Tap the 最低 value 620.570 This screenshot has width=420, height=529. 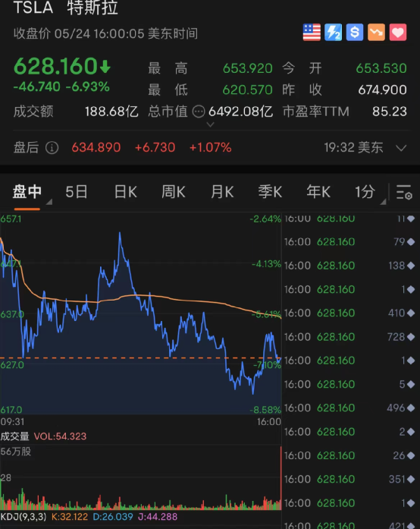coord(247,90)
